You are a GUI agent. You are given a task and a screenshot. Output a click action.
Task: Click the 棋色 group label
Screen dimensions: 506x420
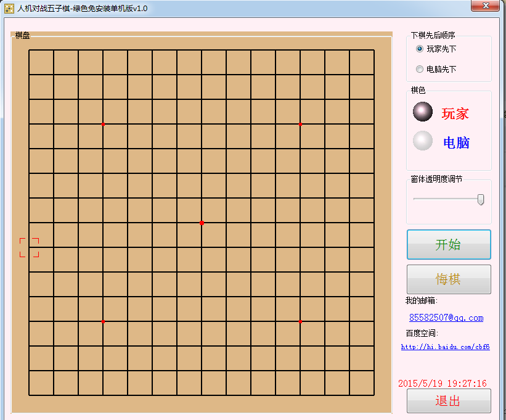pos(418,90)
